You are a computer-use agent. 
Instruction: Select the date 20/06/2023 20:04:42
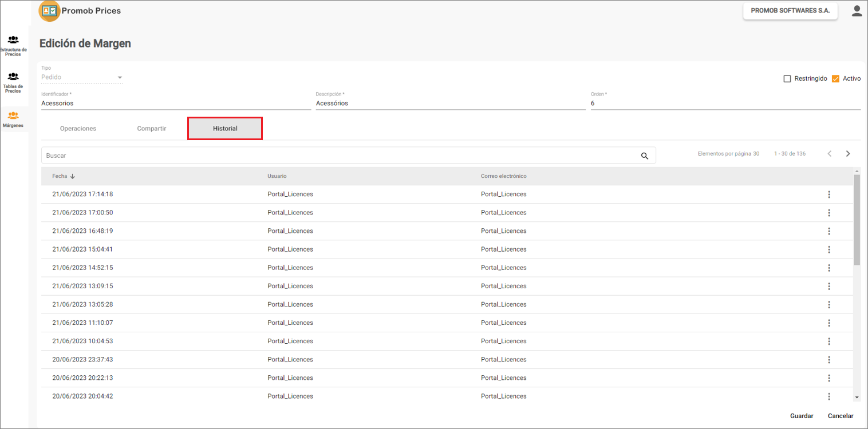82,396
